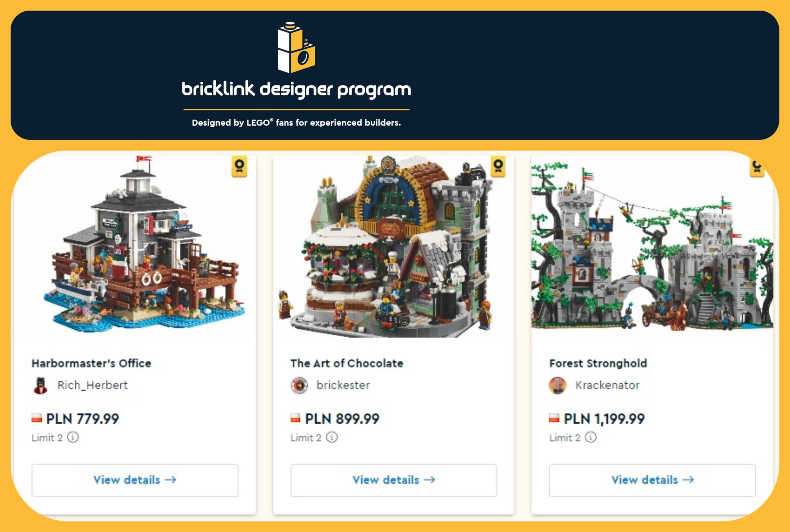
Task: Click Rich_Herbert's avatar icon
Action: point(41,385)
